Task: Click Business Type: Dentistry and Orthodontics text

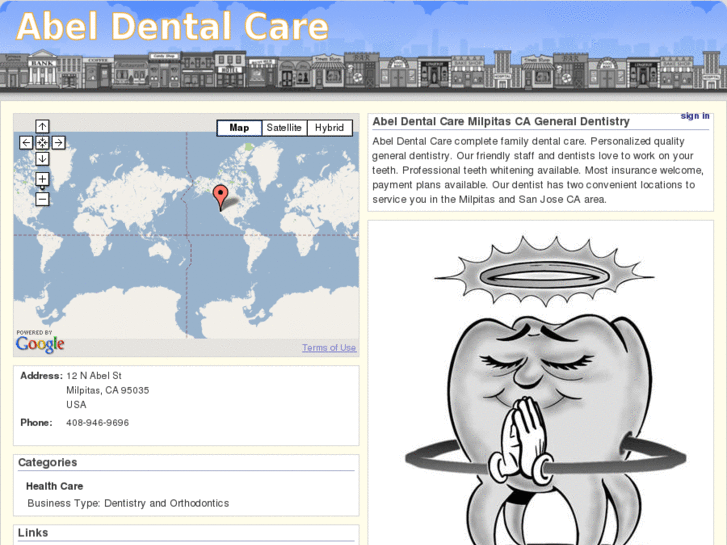Action: (128, 503)
